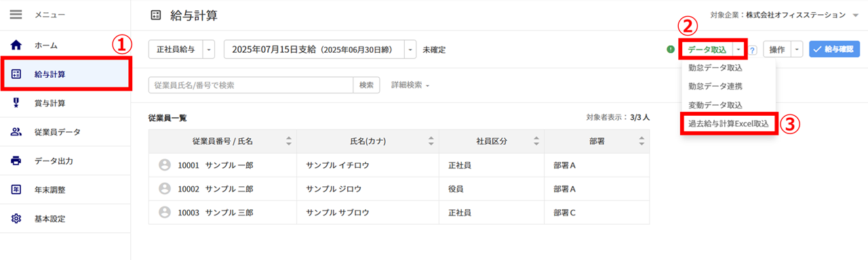Viewport: 868px width, 260px height.
Task: Click the bonus medal icon
Action: click(x=17, y=103)
